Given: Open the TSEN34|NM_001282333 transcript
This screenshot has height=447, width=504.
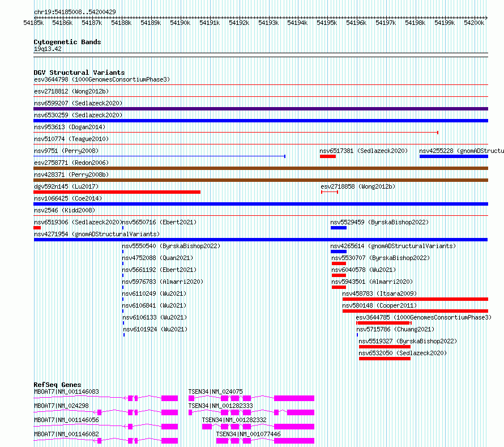Looking at the screenshot, I should 221,406.
